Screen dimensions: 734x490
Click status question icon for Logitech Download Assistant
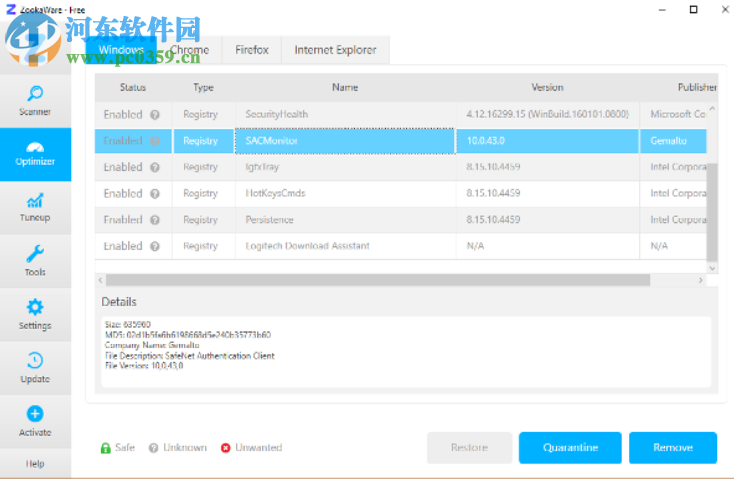pos(155,246)
